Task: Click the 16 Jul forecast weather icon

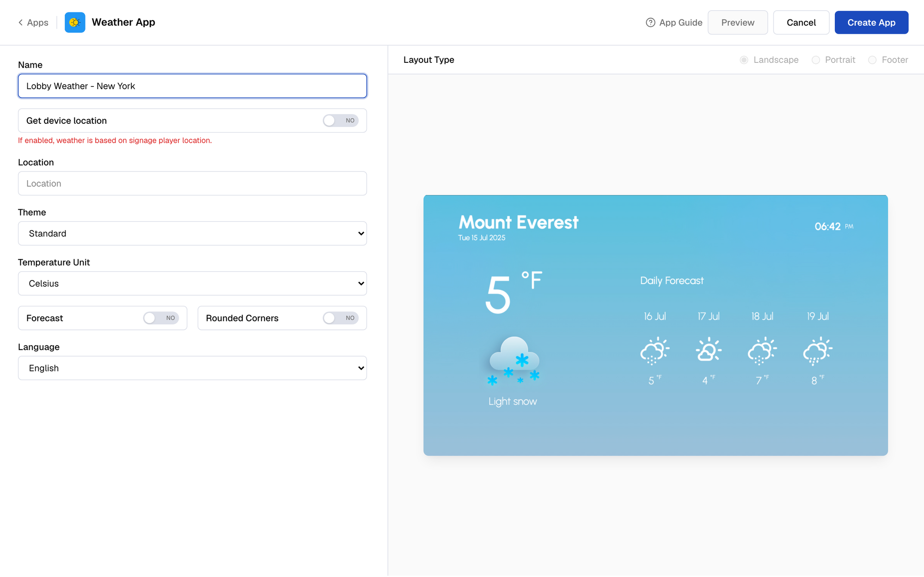Action: pos(655,351)
